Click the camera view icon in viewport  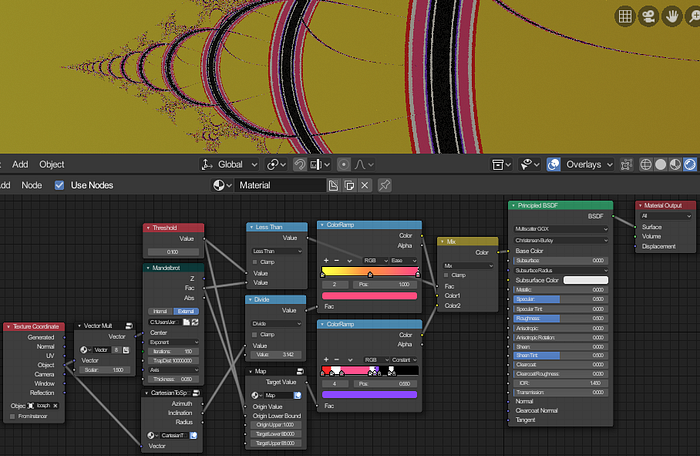(x=648, y=17)
